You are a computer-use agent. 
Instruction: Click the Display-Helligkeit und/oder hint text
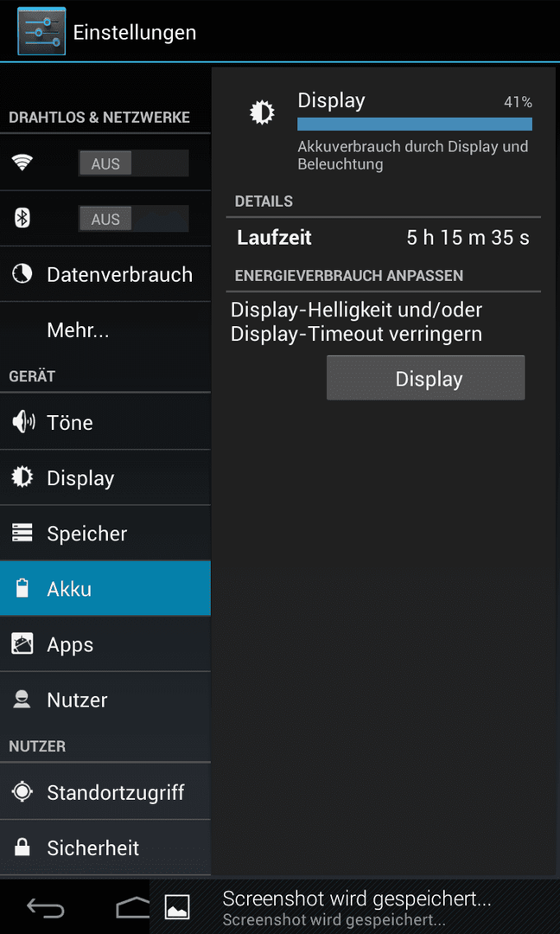(x=356, y=322)
